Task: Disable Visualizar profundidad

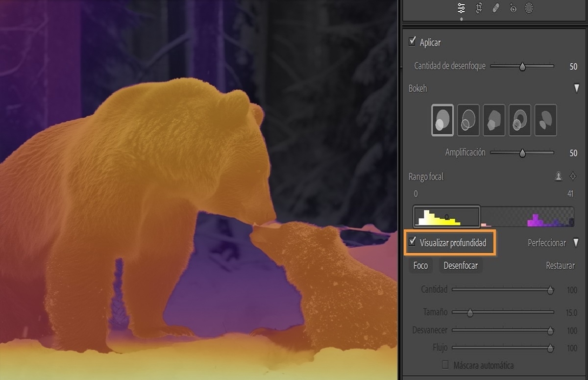Action: click(413, 243)
